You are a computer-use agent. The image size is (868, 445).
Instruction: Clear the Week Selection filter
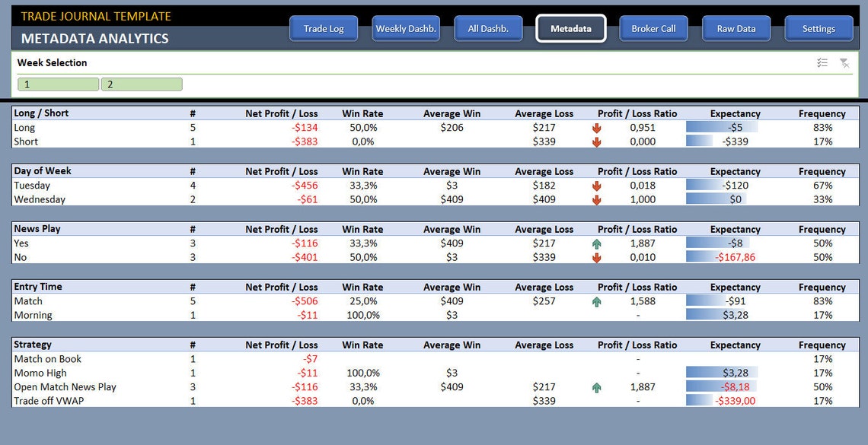click(844, 62)
